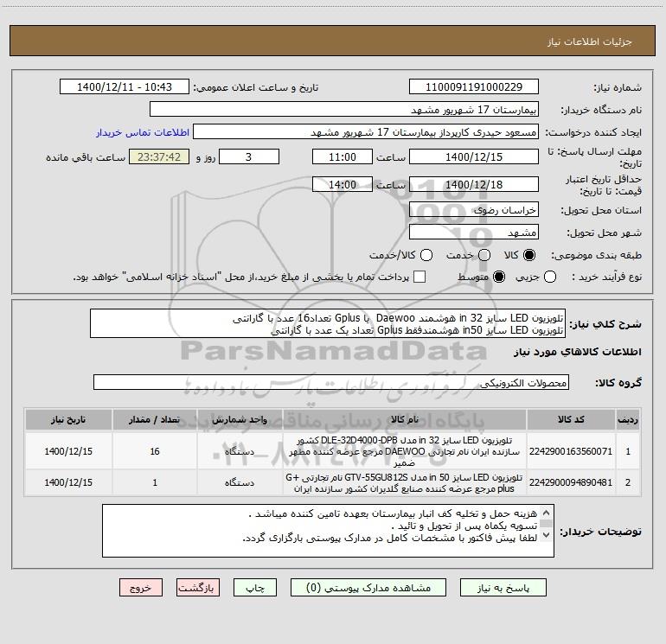Click response deadline date 1400/12/15 field
The width and height of the screenshot is (666, 644).
474,156
